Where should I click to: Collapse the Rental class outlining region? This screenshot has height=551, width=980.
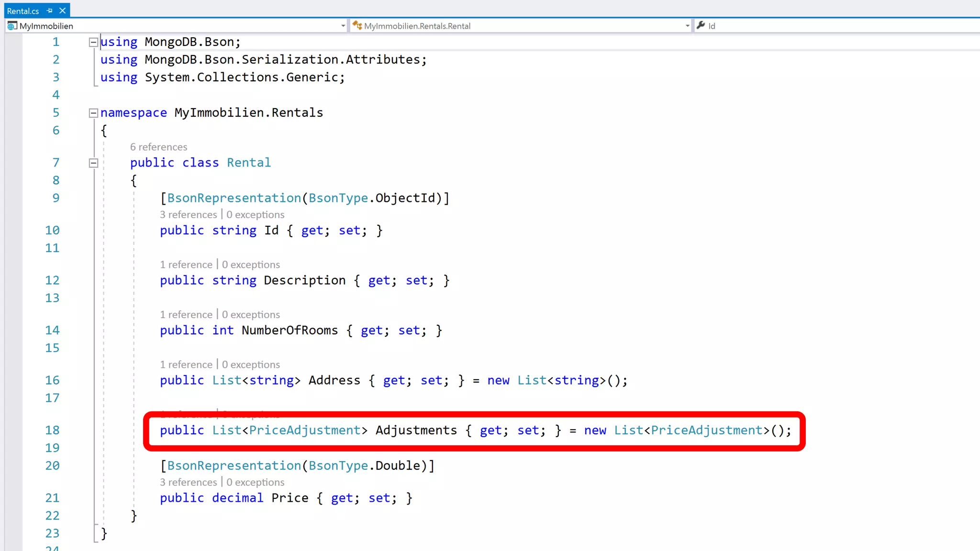[93, 163]
